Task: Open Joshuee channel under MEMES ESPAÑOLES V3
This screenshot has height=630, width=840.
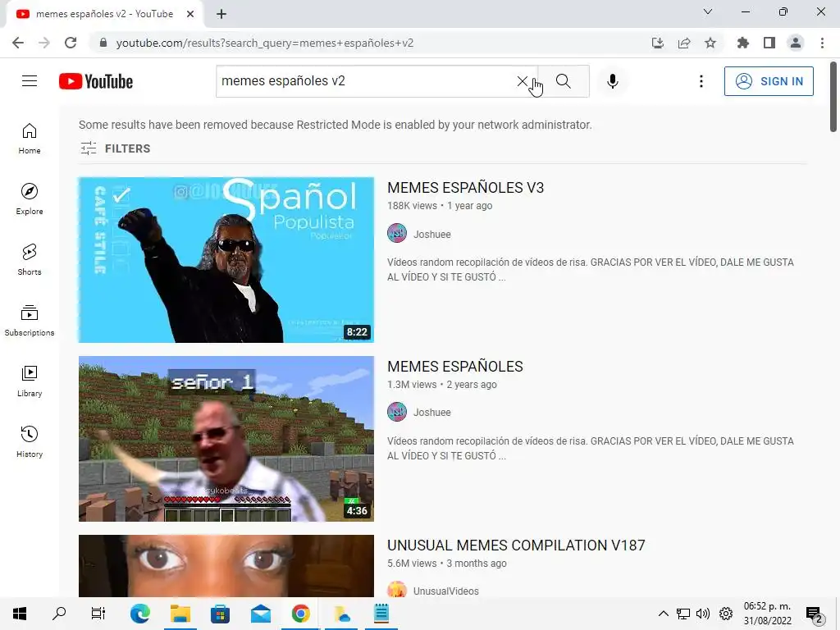Action: pos(431,234)
